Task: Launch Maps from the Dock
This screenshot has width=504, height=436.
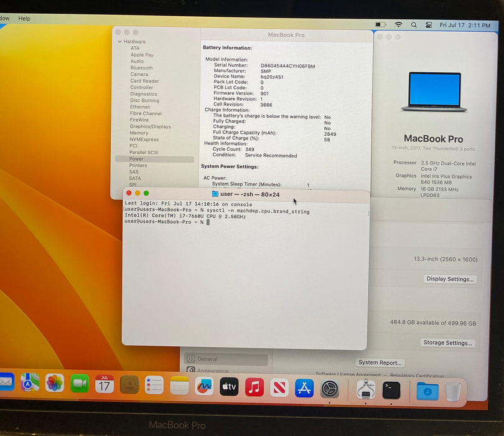Action: (x=30, y=382)
